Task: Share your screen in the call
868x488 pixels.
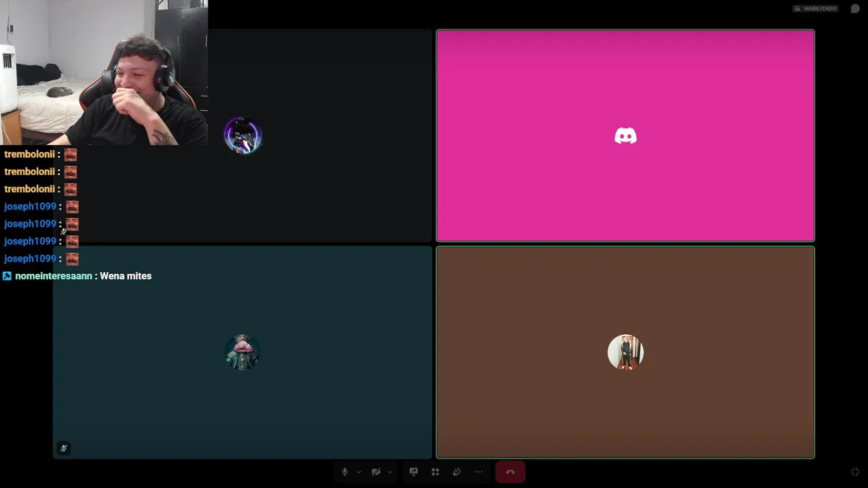Action: tap(414, 472)
